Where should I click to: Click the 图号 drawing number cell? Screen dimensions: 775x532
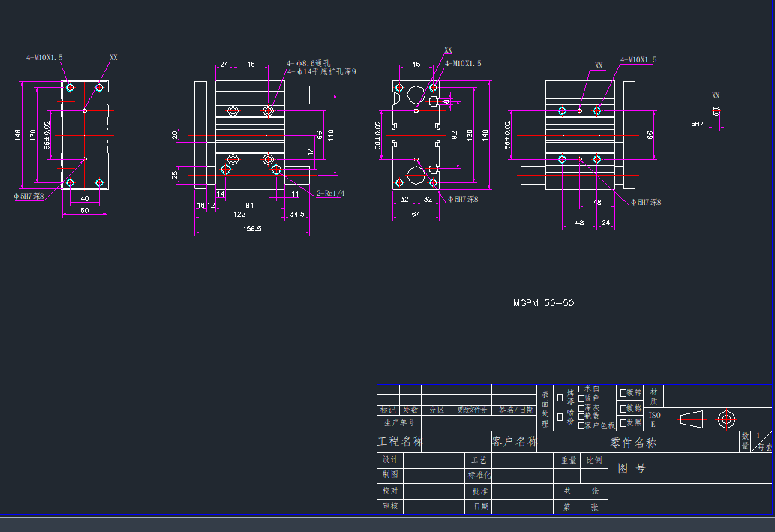[631, 469]
